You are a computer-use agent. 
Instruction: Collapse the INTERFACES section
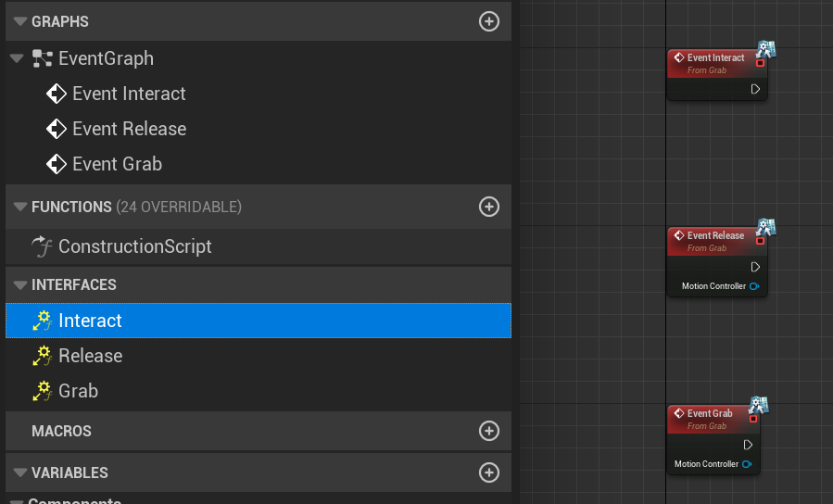20,284
